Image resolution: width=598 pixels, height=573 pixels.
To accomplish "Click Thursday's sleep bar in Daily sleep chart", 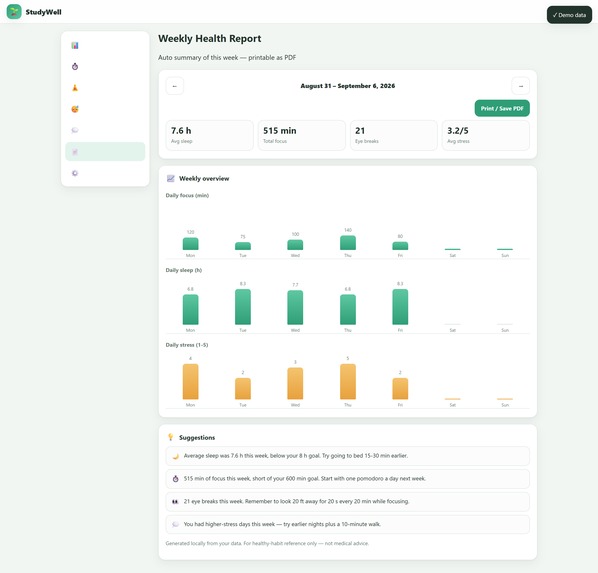I will click(348, 309).
